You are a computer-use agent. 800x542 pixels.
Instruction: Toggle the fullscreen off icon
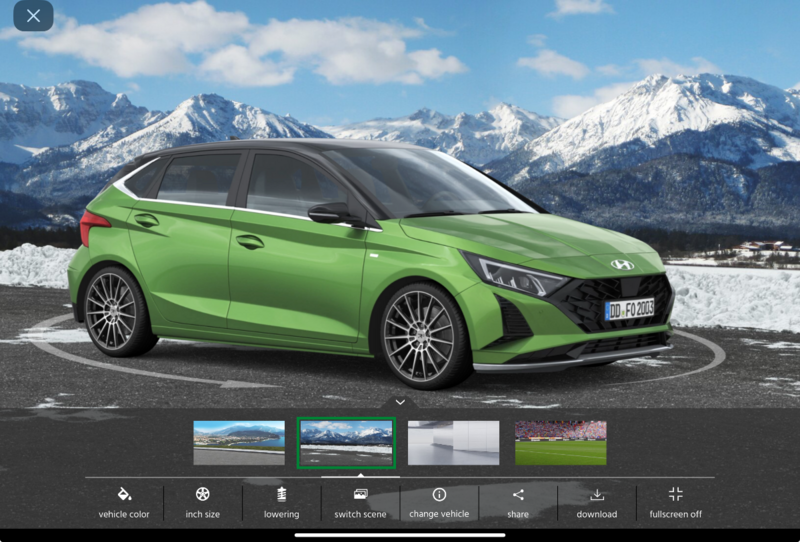(675, 494)
